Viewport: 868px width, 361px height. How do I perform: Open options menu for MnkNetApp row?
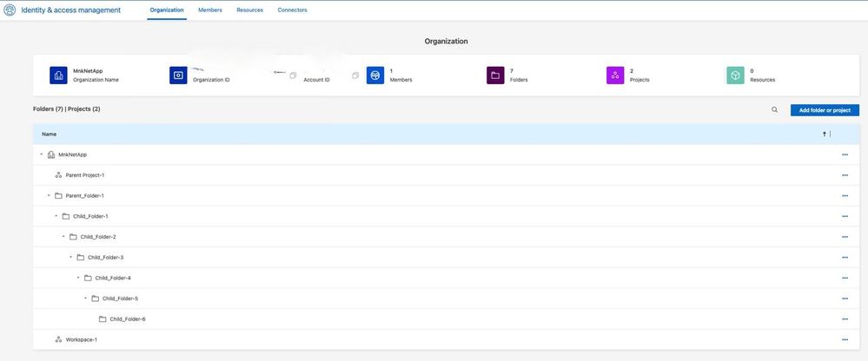tap(845, 154)
